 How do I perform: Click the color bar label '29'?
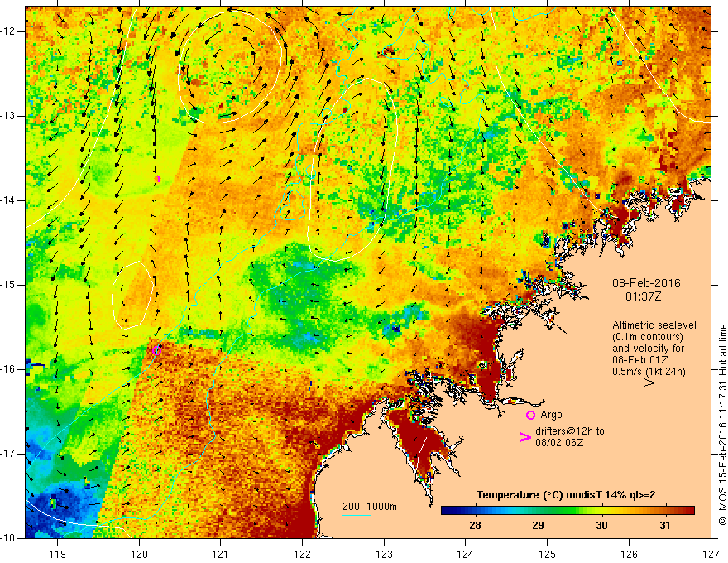tap(538, 526)
